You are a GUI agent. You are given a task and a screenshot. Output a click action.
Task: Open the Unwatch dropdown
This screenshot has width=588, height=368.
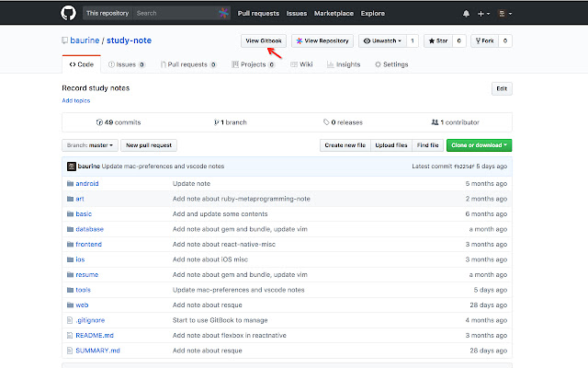coord(380,41)
